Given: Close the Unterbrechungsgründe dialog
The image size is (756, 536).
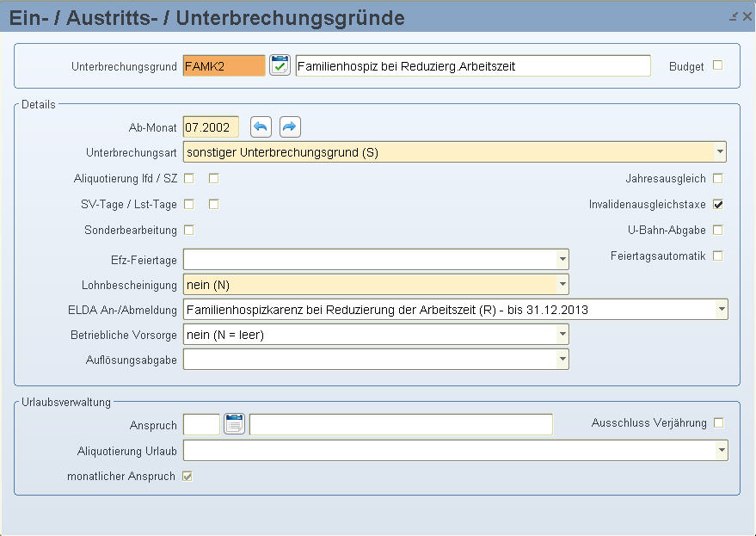Looking at the screenshot, I should (747, 16).
